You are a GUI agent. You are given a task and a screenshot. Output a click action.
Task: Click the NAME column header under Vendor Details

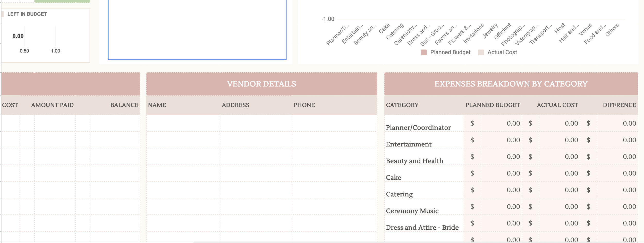pyautogui.click(x=157, y=105)
